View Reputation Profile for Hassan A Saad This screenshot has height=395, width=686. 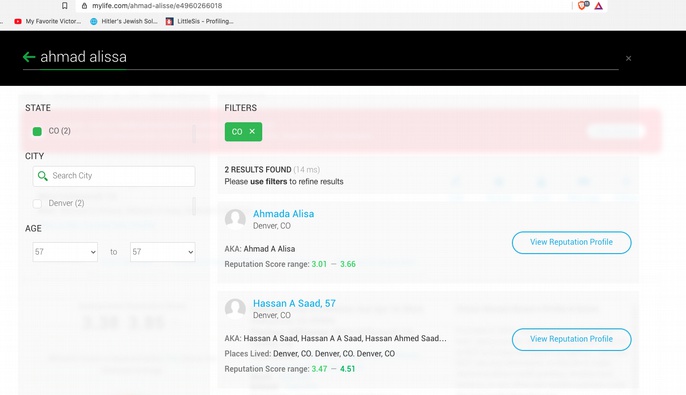click(x=571, y=339)
